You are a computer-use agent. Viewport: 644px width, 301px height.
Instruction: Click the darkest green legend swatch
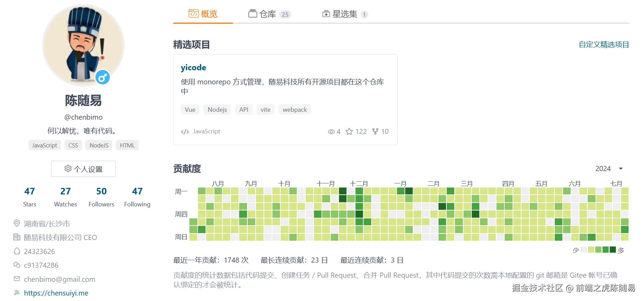[x=612, y=250]
